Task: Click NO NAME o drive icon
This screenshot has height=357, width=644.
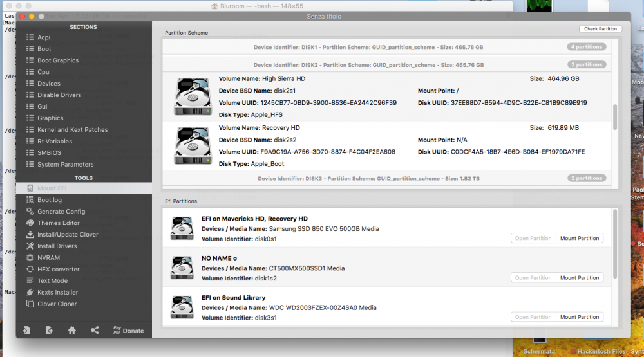Action: 182,268
